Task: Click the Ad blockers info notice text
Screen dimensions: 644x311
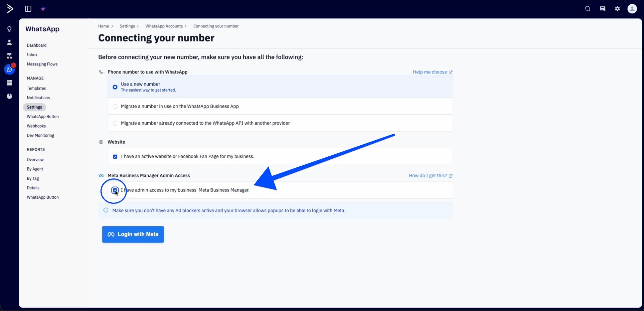Action: (x=229, y=211)
